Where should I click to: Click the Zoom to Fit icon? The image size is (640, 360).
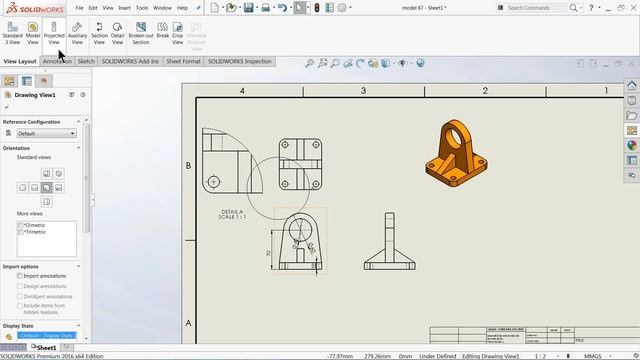(x=310, y=63)
